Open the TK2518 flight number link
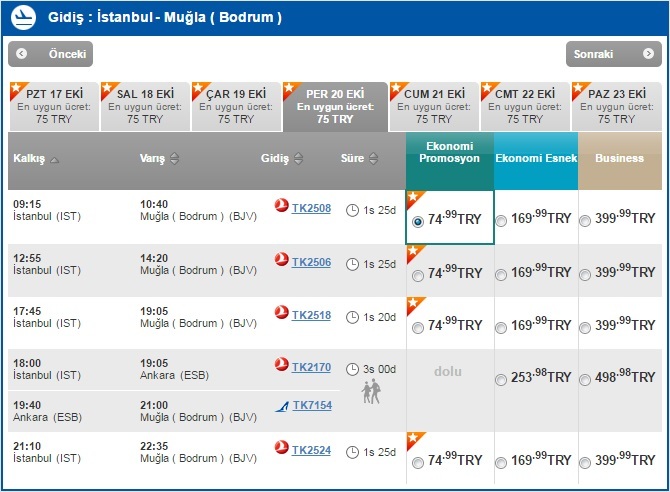The image size is (670, 492). pyautogui.click(x=311, y=315)
